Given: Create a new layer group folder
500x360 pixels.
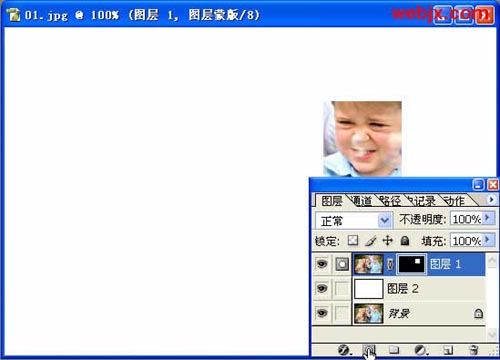Looking at the screenshot, I should pyautogui.click(x=394, y=350).
